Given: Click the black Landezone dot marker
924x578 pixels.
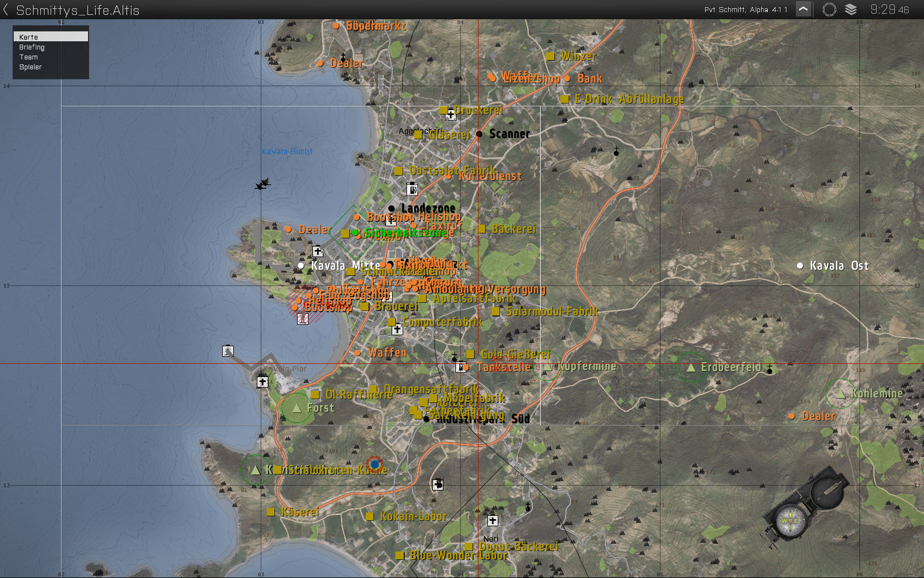Looking at the screenshot, I should [391, 208].
